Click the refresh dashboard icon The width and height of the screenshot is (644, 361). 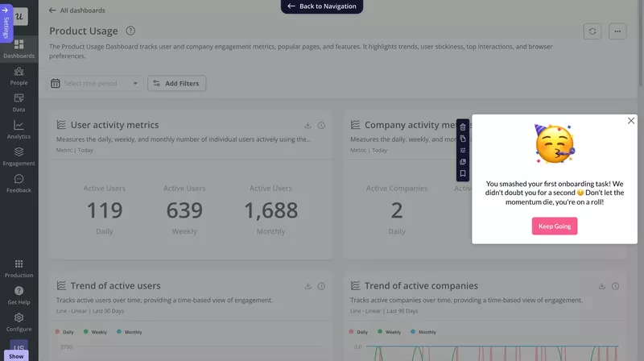(592, 31)
